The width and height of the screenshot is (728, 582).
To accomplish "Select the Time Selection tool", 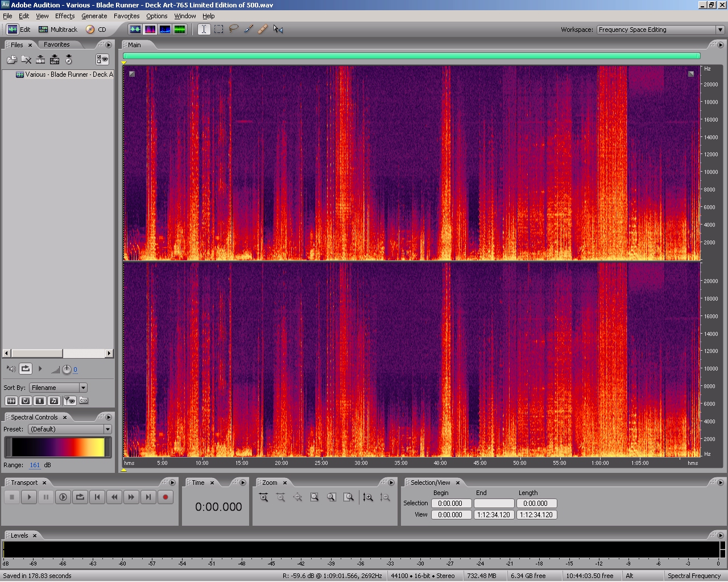I will (204, 30).
